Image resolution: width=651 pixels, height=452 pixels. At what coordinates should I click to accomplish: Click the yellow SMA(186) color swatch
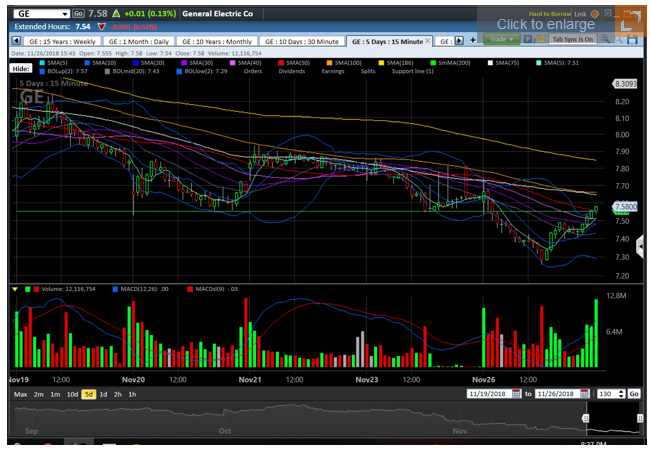click(381, 63)
